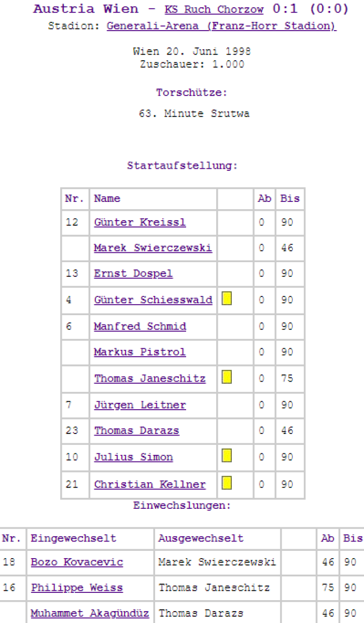Open Thomas Darazs link in starting lineup
Image resolution: width=364 pixels, height=623 pixels.
tap(136, 431)
